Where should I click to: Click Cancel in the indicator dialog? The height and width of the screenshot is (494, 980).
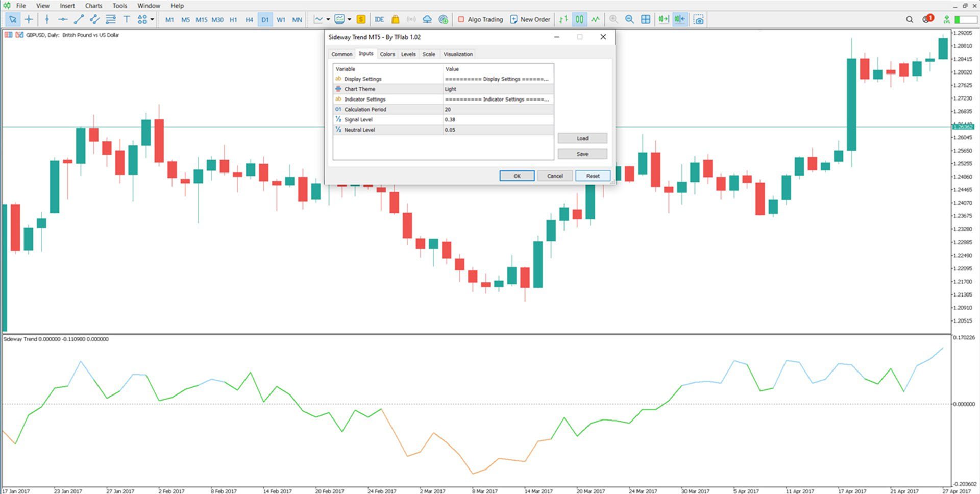pyautogui.click(x=555, y=176)
